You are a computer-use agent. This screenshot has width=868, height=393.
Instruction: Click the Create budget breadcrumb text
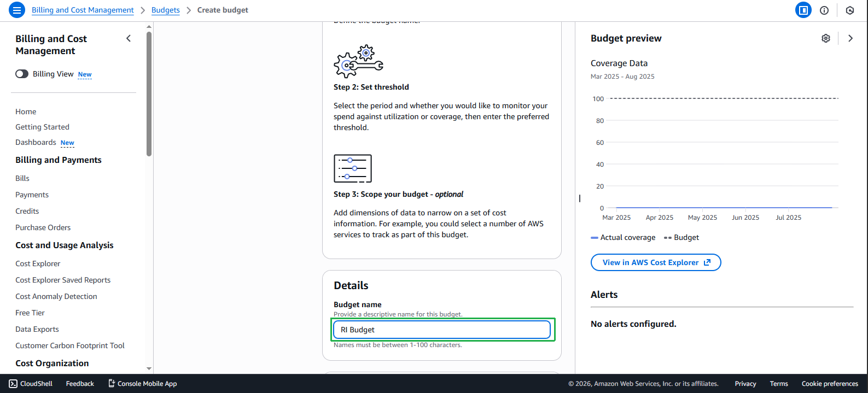223,10
